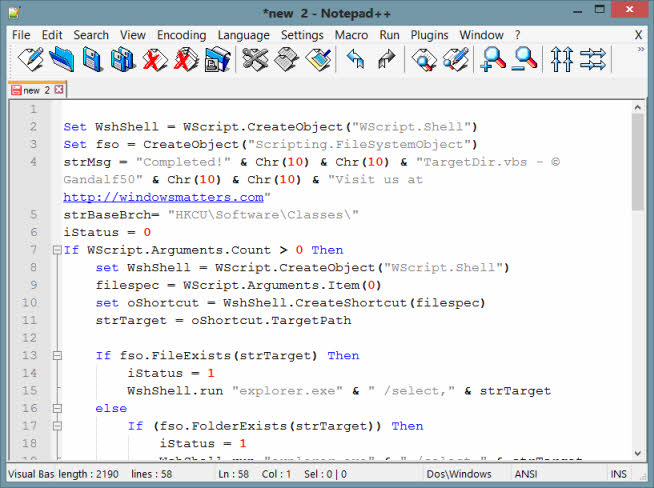Open the Search menu
This screenshot has height=488, width=654.
[x=91, y=35]
